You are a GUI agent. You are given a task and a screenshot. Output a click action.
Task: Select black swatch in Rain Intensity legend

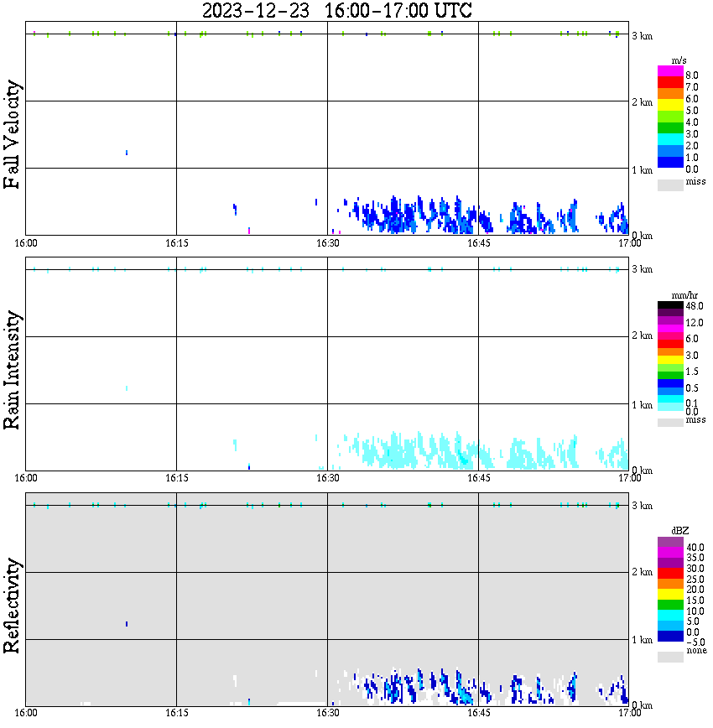click(x=670, y=304)
